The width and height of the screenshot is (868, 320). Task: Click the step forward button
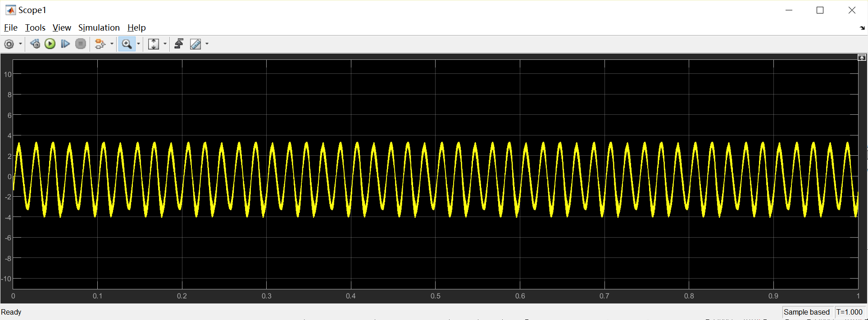(x=65, y=44)
